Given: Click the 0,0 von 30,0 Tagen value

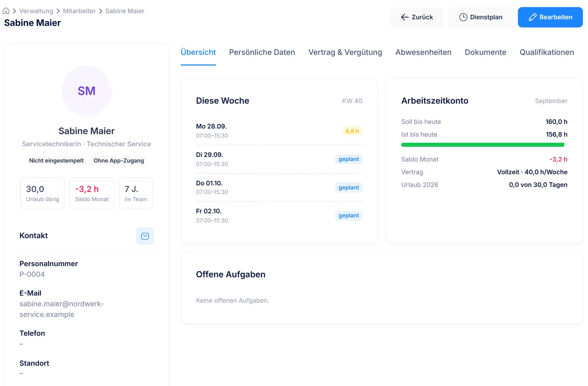Looking at the screenshot, I should pos(538,185).
